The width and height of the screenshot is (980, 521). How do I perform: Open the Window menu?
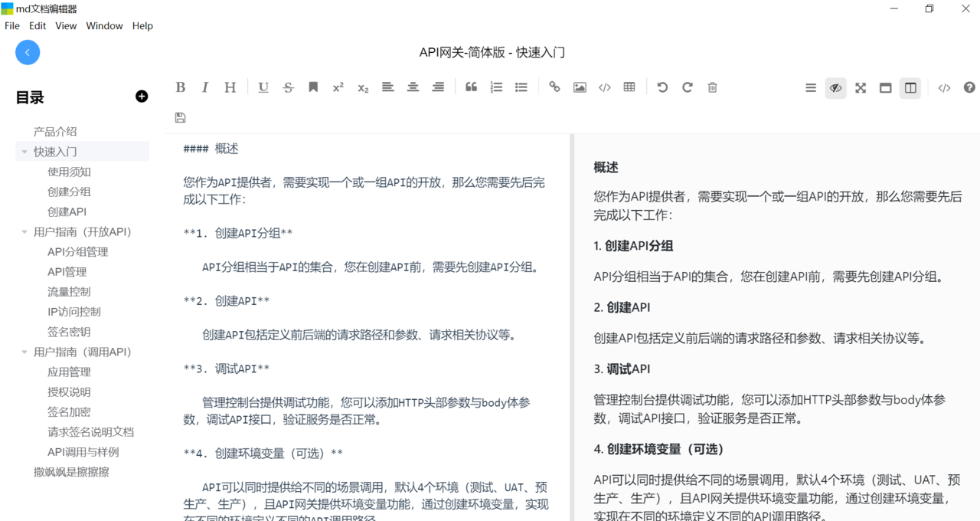coord(104,25)
